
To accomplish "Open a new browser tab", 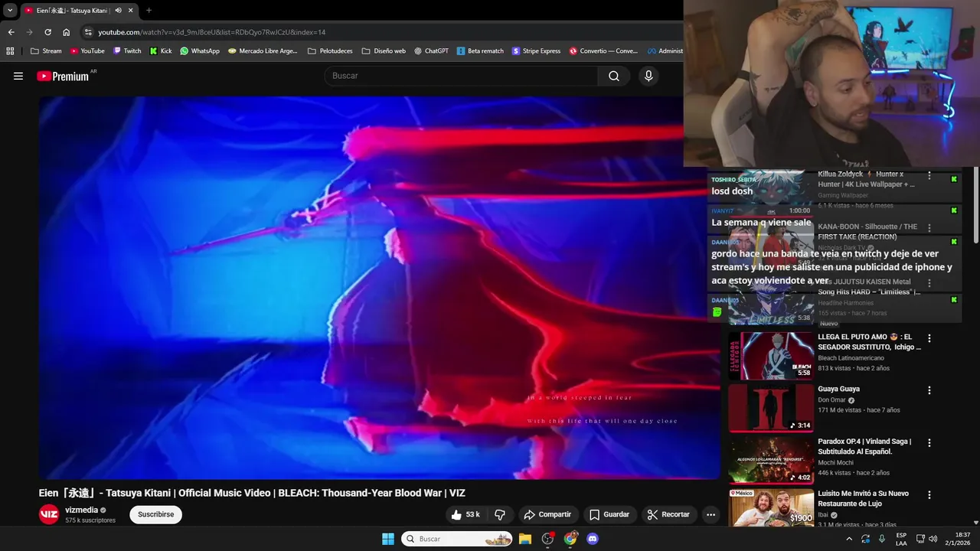I will (x=149, y=10).
